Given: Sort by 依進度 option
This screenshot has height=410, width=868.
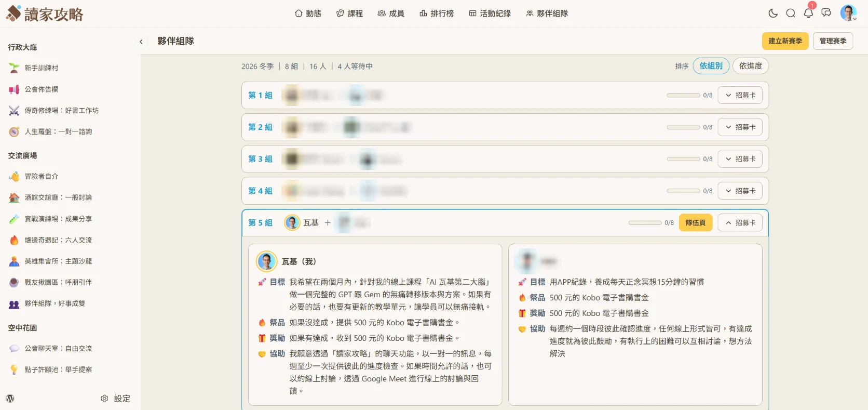Looking at the screenshot, I should (x=751, y=66).
